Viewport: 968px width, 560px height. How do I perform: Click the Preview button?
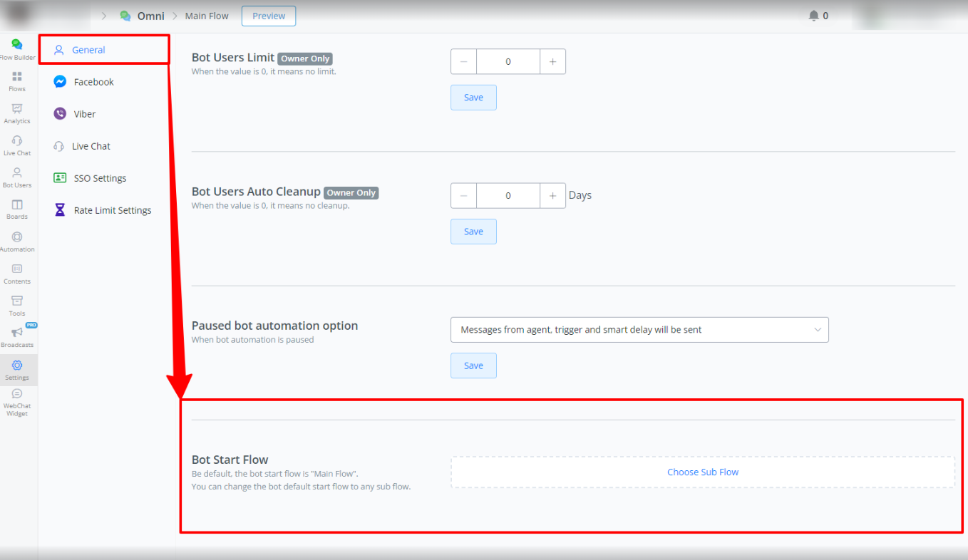tap(269, 16)
